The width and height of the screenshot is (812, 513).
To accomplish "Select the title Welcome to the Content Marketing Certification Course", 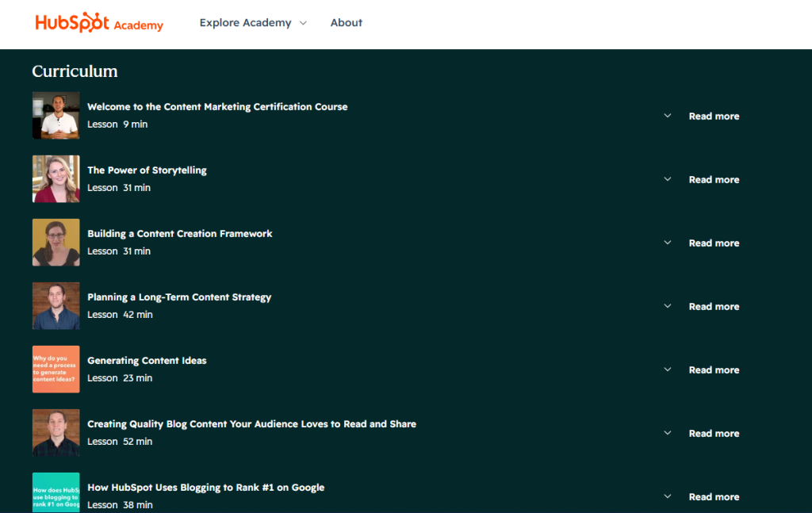I will [x=217, y=106].
